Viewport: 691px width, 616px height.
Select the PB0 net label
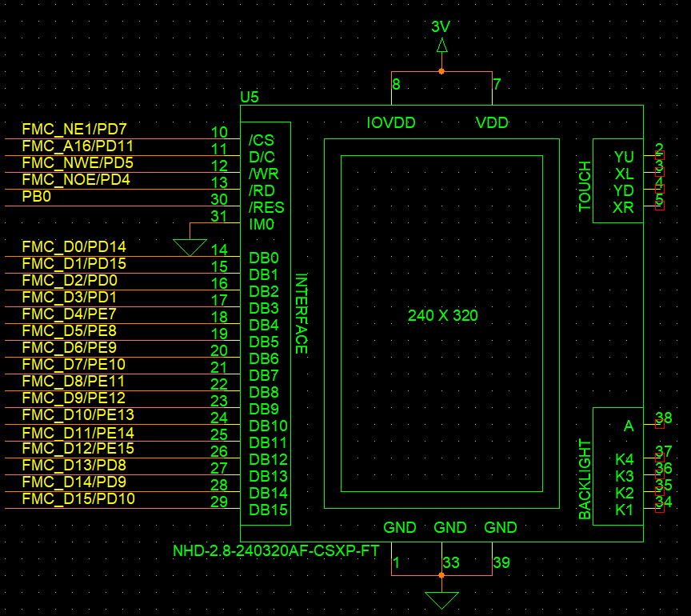pos(37,196)
